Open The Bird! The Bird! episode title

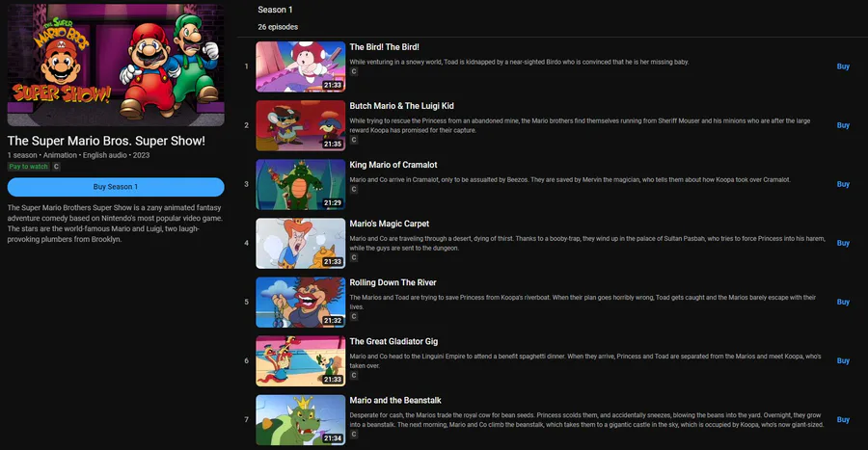tap(384, 47)
